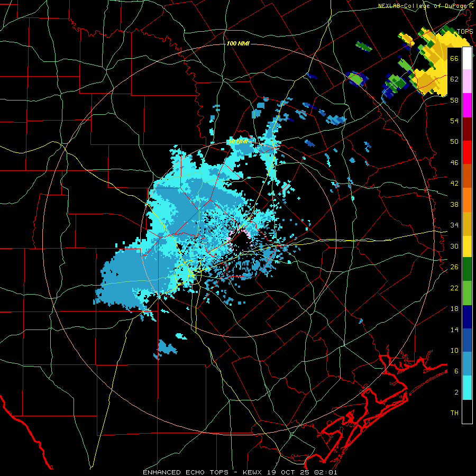The image size is (476, 476).
Task: Select the 6 legend value
Action: click(456, 371)
